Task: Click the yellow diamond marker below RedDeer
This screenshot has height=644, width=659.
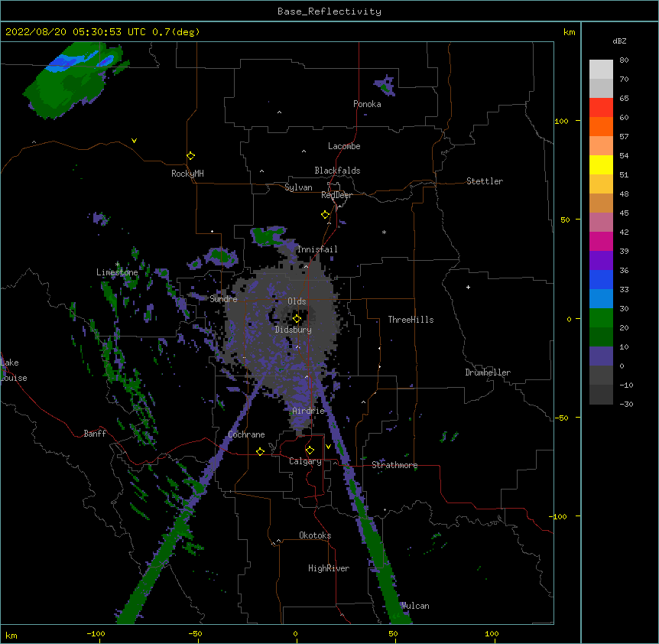Action: click(325, 215)
